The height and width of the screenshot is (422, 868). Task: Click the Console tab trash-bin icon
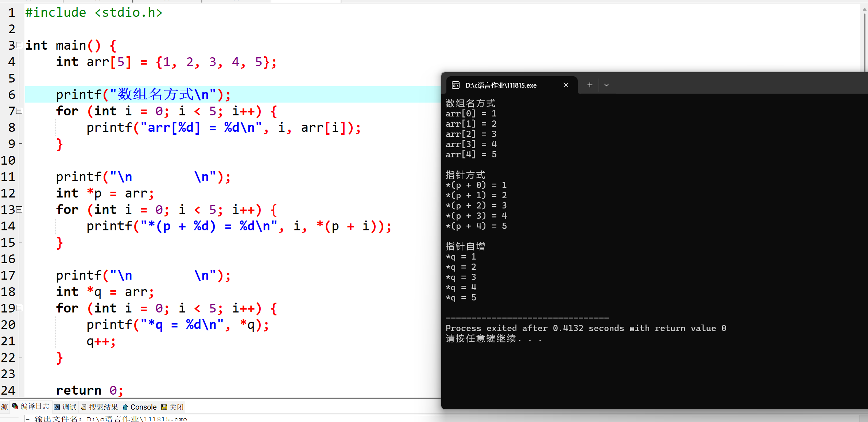pos(125,407)
